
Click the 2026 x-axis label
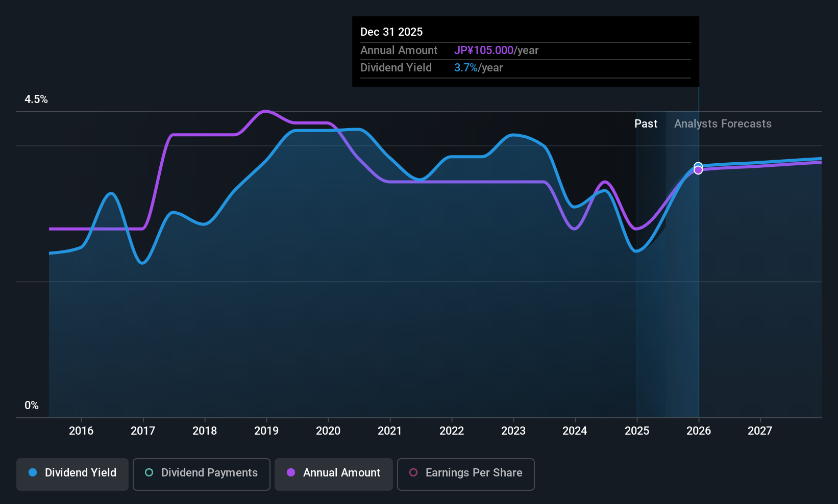pyautogui.click(x=699, y=431)
